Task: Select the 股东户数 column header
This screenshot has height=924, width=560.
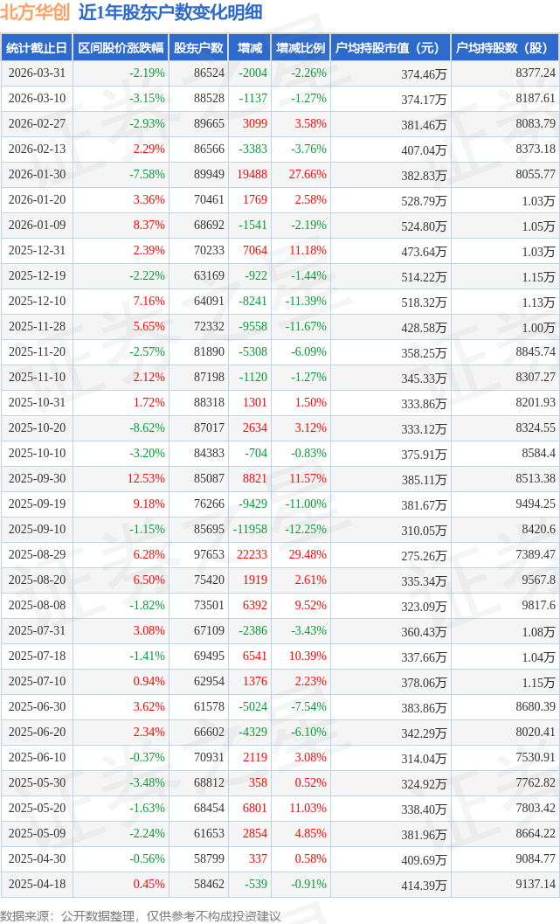Action: [x=198, y=48]
